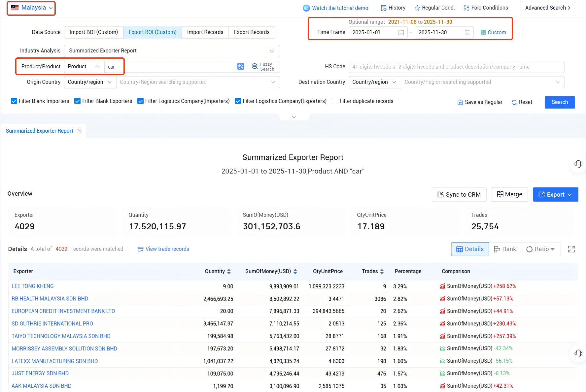The width and height of the screenshot is (586, 392).
Task: Switch to Rank view
Action: [505, 249]
